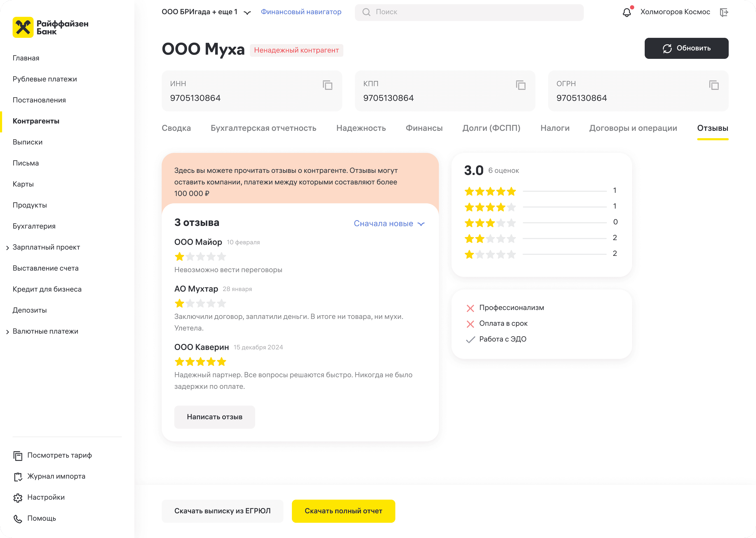
Task: Open notifications bell
Action: click(x=627, y=12)
